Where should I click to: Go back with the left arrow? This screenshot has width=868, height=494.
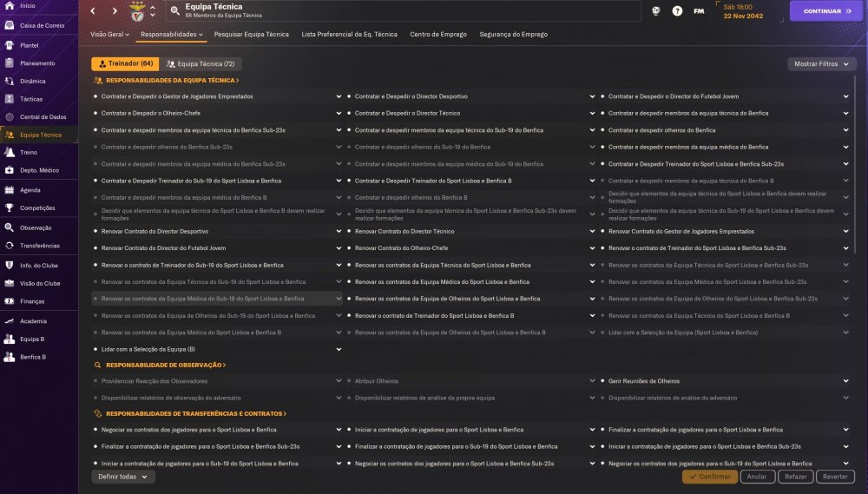pyautogui.click(x=93, y=11)
